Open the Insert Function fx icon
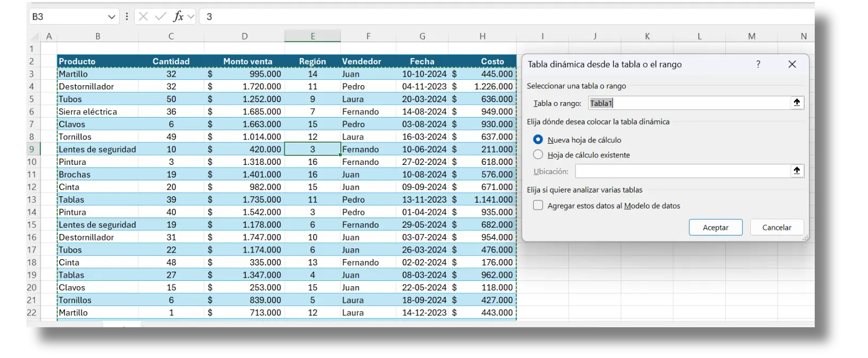Image resolution: width=868 pixels, height=358 pixels. coord(178,16)
